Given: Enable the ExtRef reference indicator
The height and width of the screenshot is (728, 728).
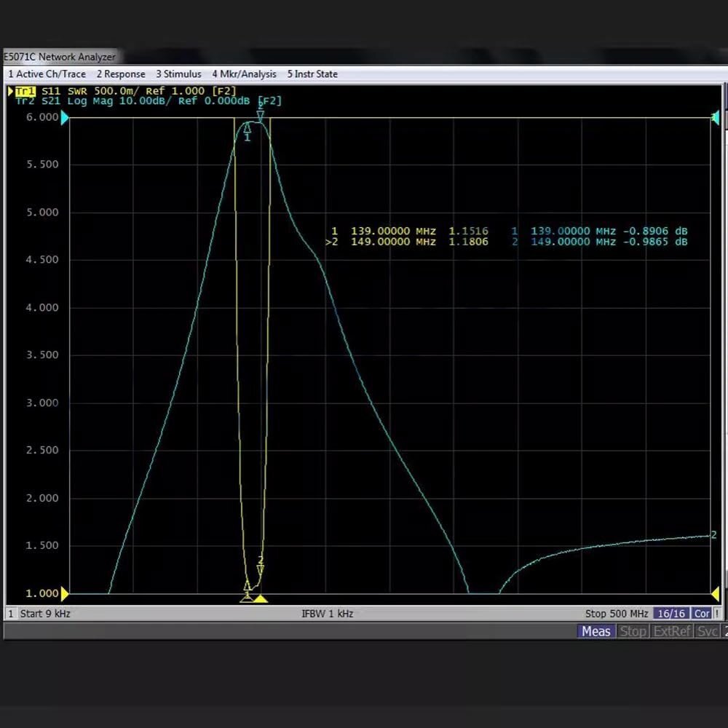Looking at the screenshot, I should [670, 631].
